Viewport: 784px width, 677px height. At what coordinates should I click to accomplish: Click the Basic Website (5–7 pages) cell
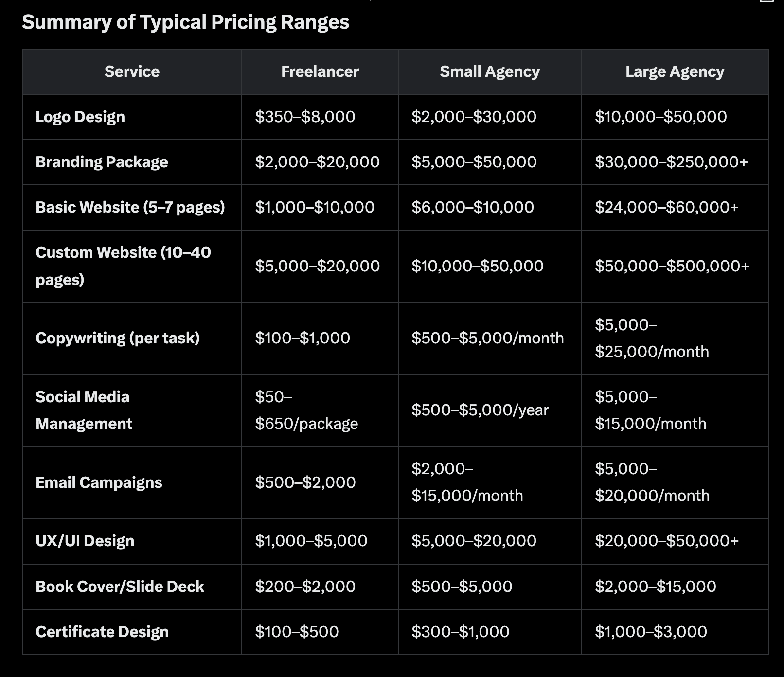pos(130,208)
